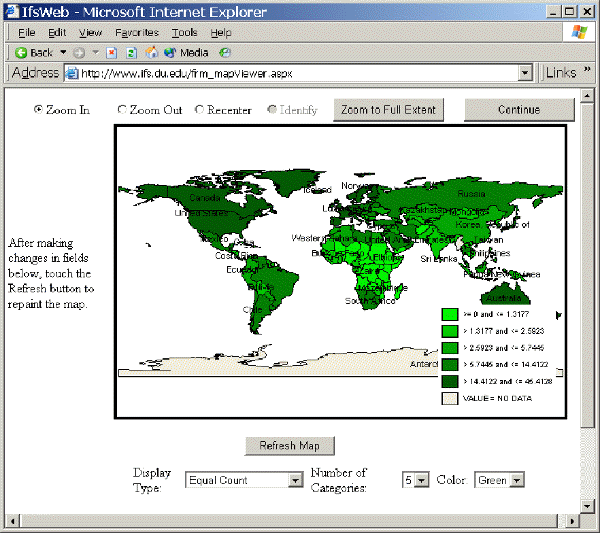Open the Help menu
This screenshot has width=600, height=533.
pos(221,33)
